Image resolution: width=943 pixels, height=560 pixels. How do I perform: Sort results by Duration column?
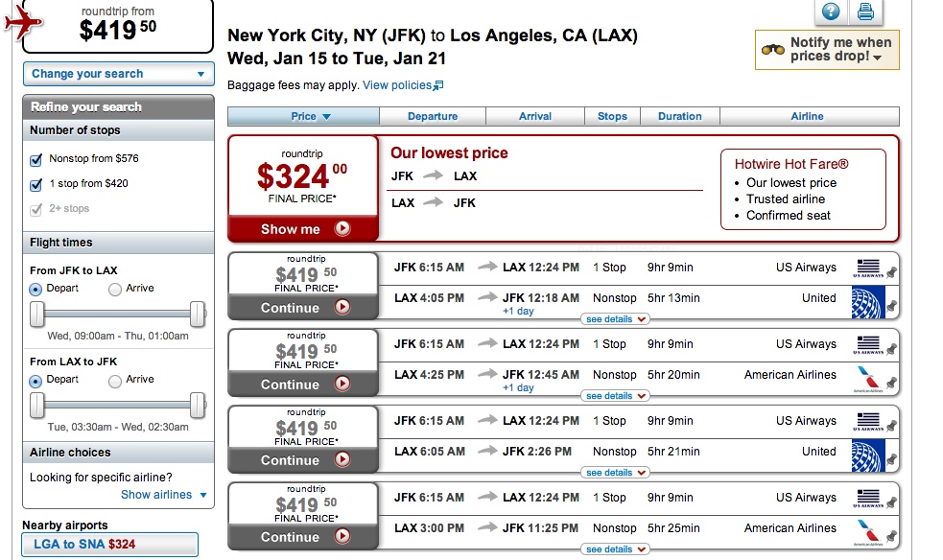(679, 116)
